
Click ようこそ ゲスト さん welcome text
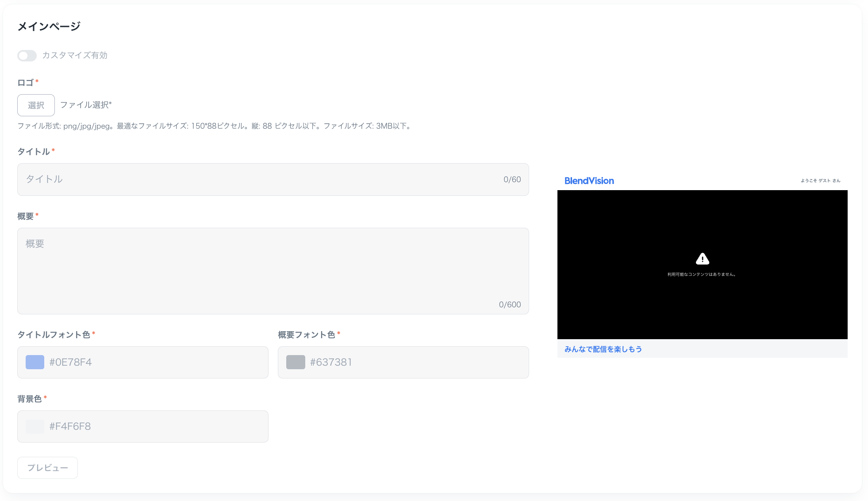coord(820,181)
